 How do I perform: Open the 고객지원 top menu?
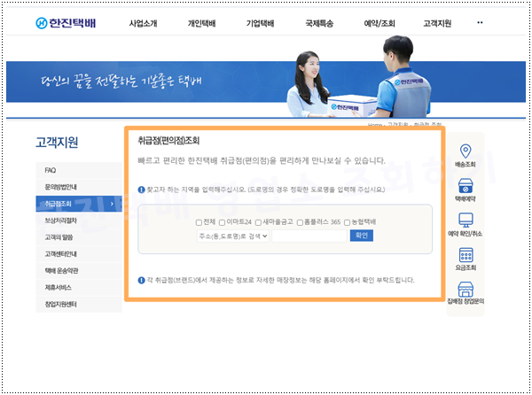(x=437, y=23)
